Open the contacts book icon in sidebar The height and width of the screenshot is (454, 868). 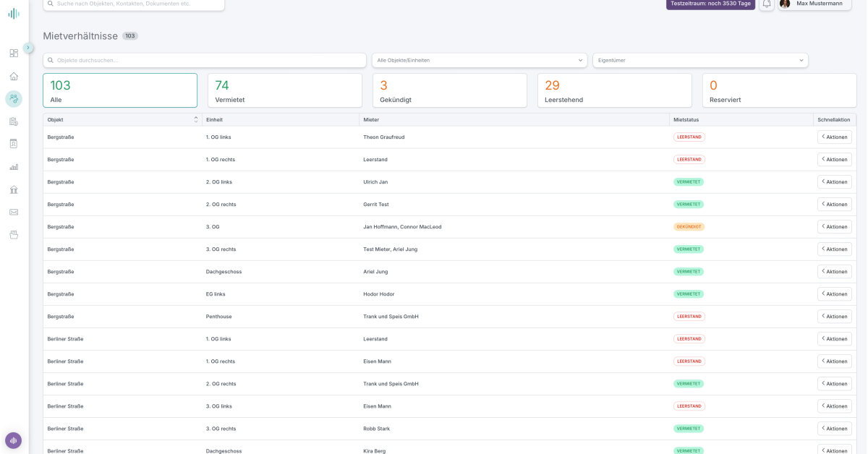tap(14, 144)
